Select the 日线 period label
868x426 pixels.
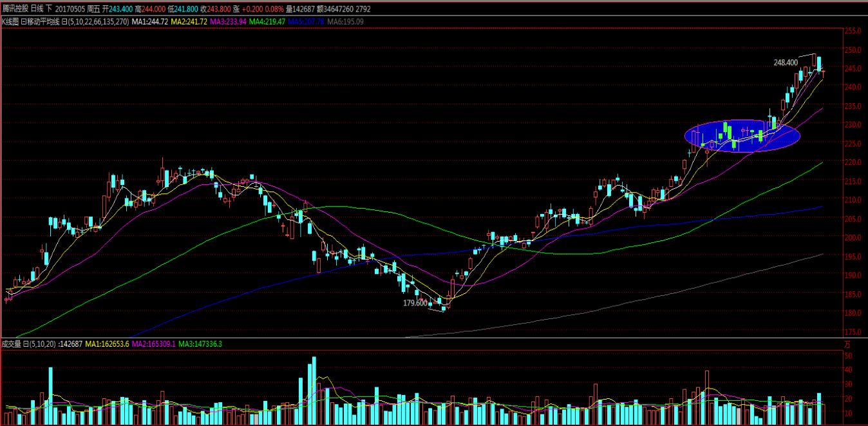click(x=37, y=10)
